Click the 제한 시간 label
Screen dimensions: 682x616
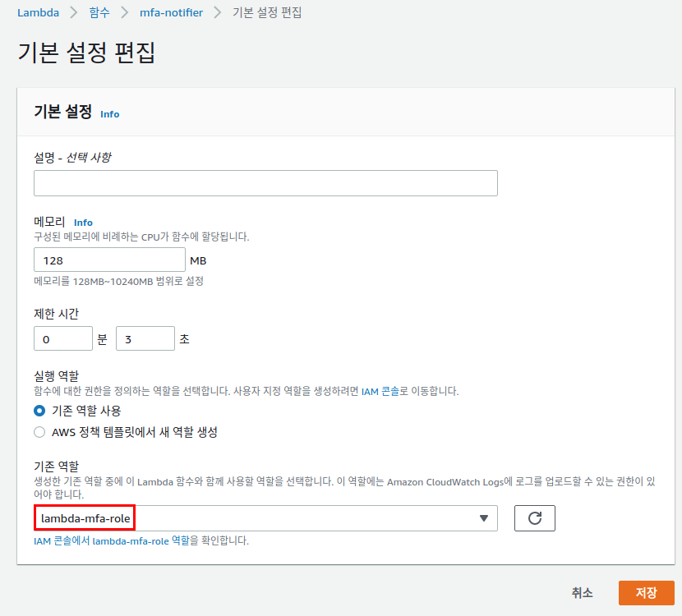tap(56, 314)
